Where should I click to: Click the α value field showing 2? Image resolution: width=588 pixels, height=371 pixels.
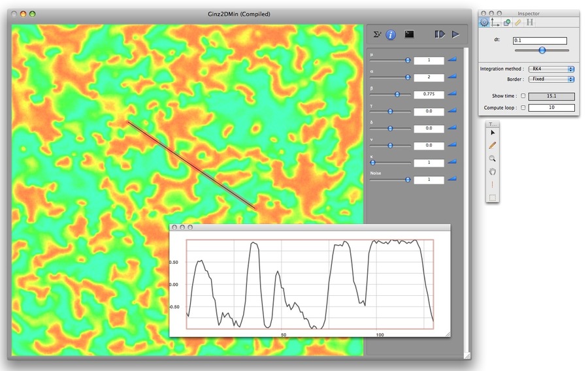click(429, 77)
